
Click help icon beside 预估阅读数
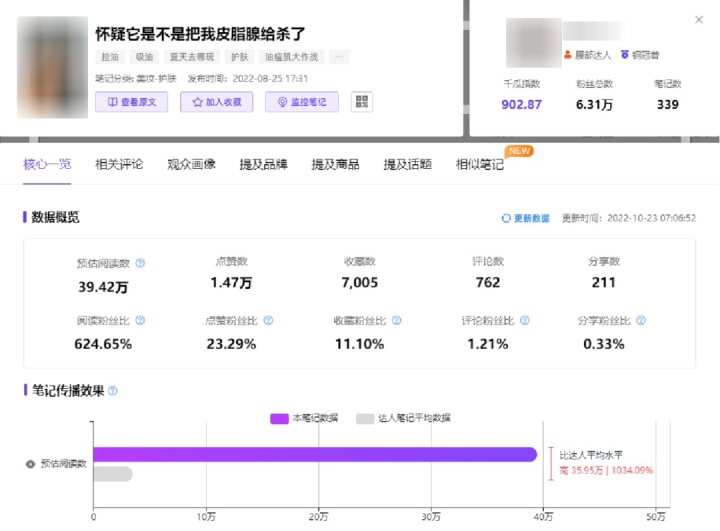coord(141,263)
